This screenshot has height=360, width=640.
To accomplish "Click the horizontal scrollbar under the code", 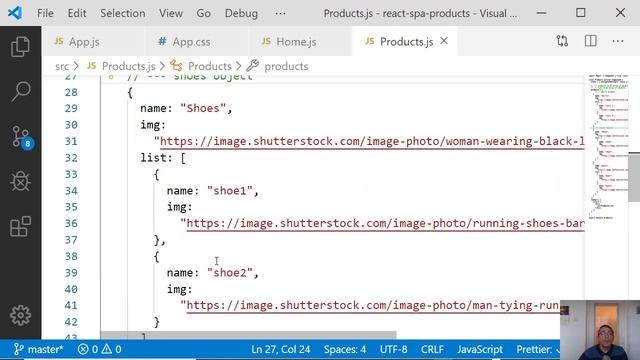I will [248, 335].
